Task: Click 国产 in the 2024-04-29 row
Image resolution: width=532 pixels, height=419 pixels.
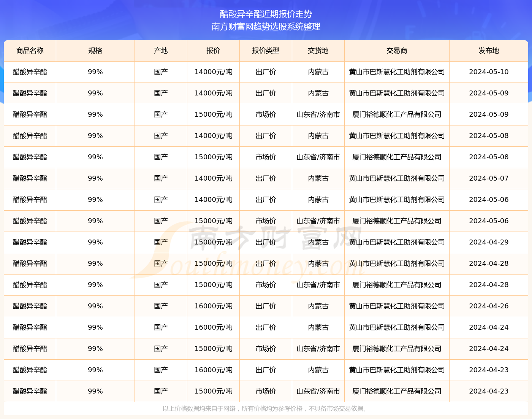Action: click(x=161, y=242)
